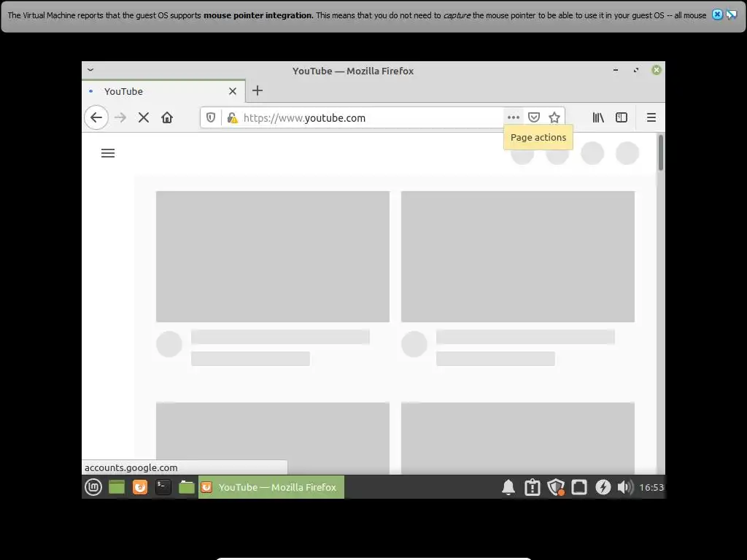Open the YouTube guide hamburger menu

tap(108, 153)
